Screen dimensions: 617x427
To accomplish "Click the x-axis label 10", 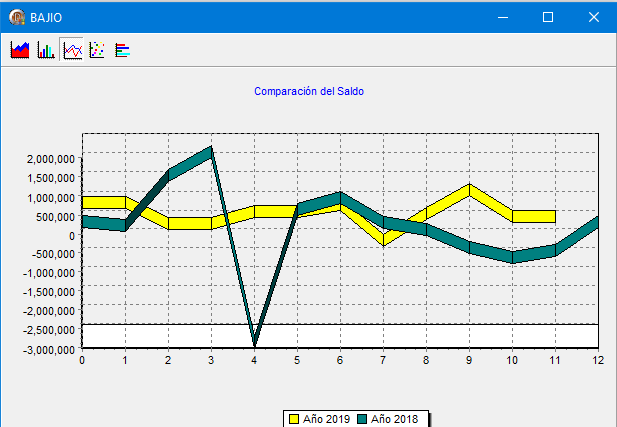I will [x=512, y=360].
